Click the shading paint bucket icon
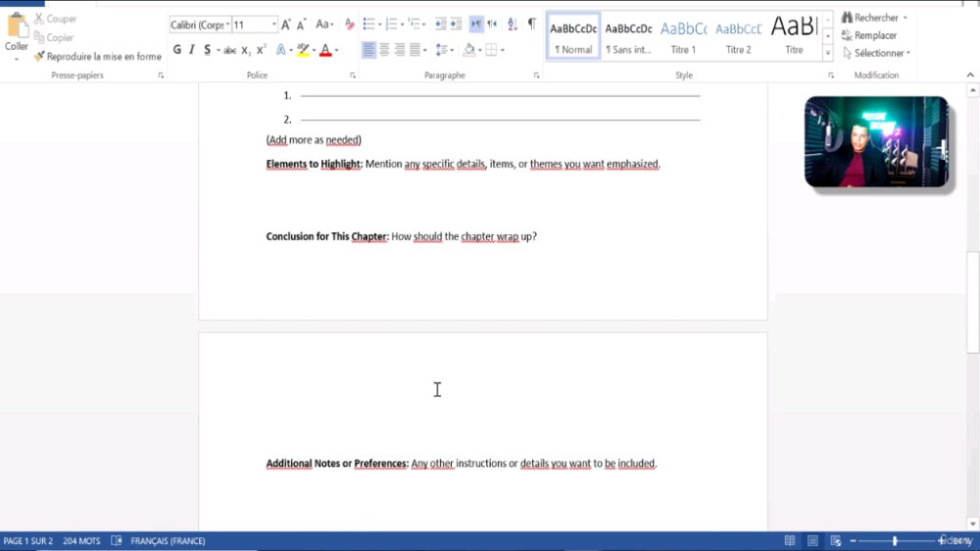Viewport: 980px width, 551px height. click(468, 50)
